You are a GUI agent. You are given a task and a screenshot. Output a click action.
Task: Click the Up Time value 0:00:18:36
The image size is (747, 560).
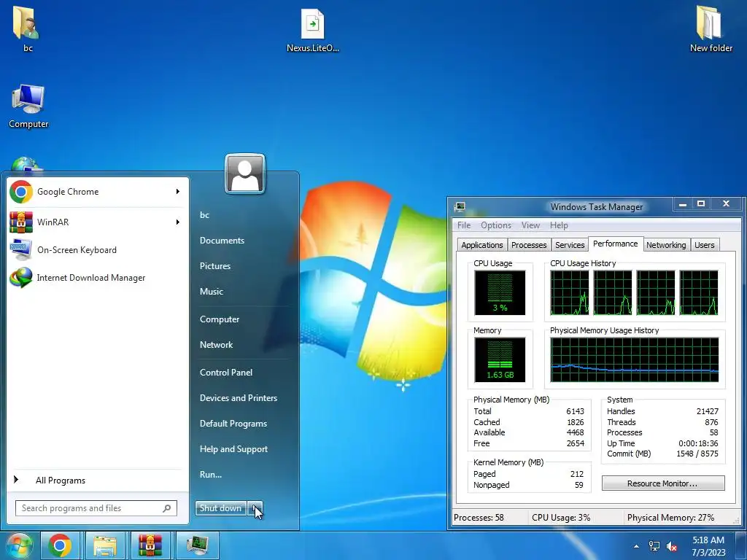[698, 443]
